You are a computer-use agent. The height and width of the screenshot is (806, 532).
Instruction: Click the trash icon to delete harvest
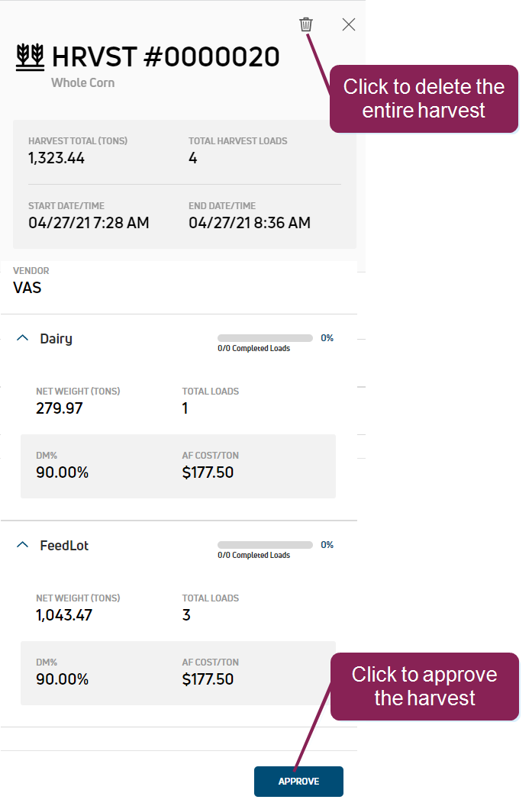click(x=306, y=24)
